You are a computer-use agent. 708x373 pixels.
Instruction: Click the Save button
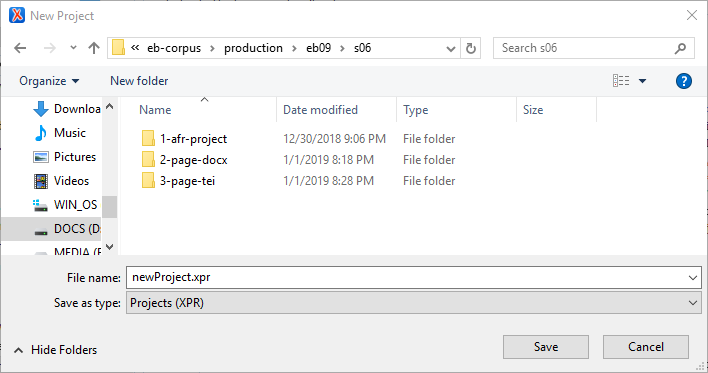[x=546, y=347]
